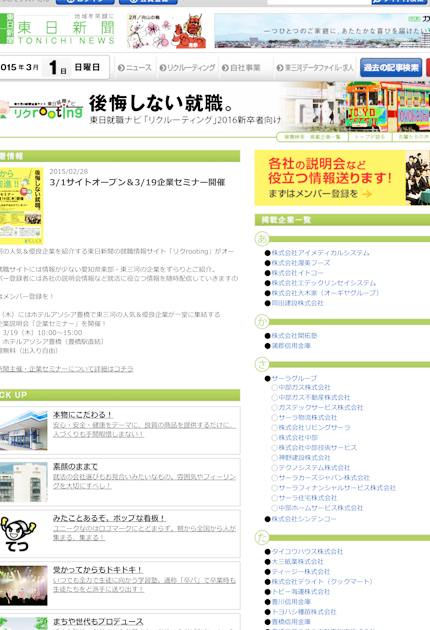Viewport: 430px width, 630px height.
Task: Open トヨハシ種苗株式会社 company link
Action: pos(304,612)
